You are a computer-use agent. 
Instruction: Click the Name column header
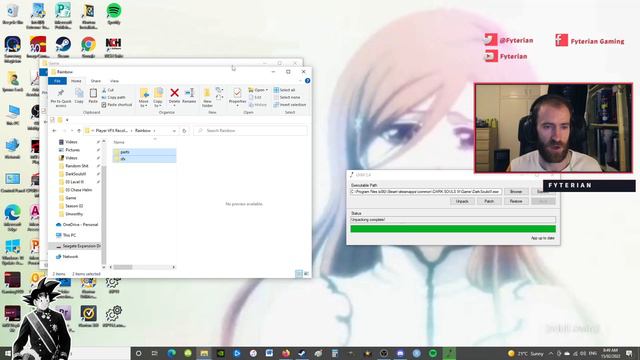coord(119,142)
